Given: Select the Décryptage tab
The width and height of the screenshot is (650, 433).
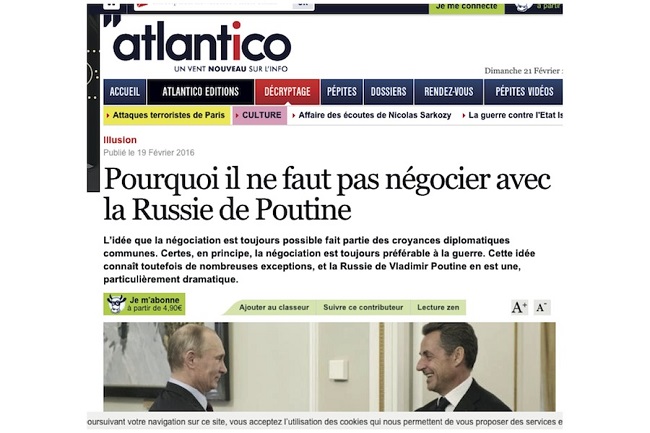Looking at the screenshot, I should click(x=287, y=92).
